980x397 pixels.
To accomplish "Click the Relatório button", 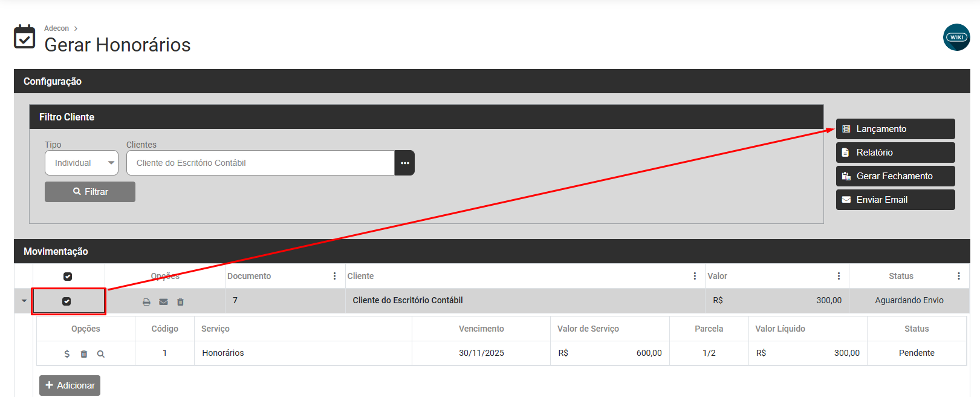I will [x=895, y=153].
